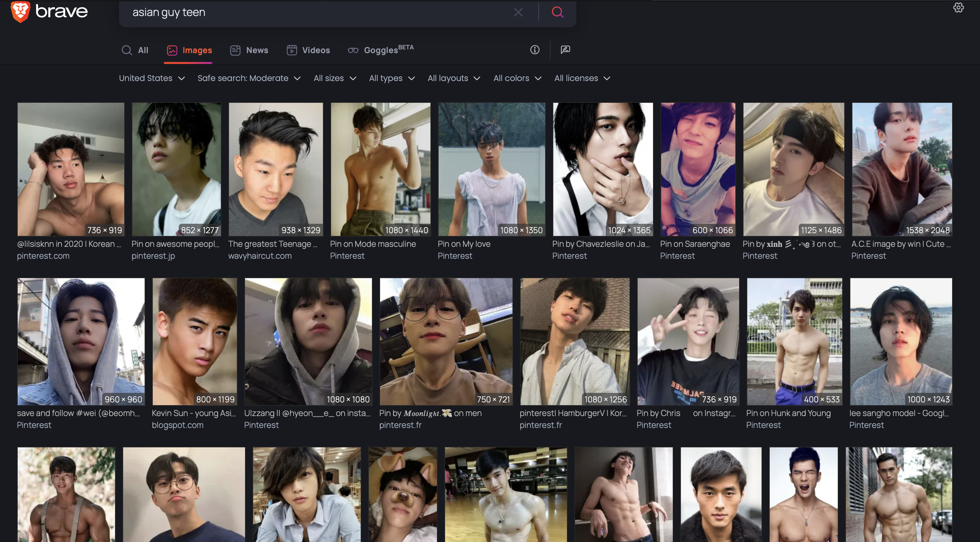Image resolution: width=980 pixels, height=542 pixels.
Task: Click the Brave lion logo
Action: (20, 12)
